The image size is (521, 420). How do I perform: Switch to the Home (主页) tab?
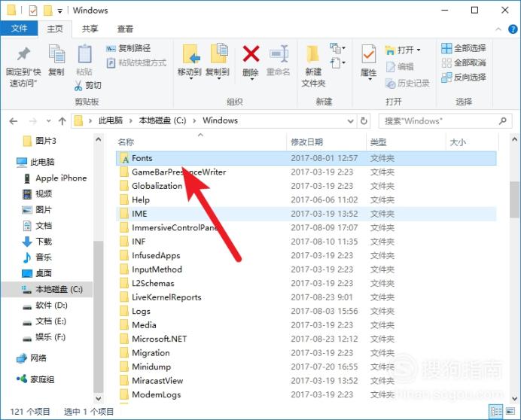(55, 29)
